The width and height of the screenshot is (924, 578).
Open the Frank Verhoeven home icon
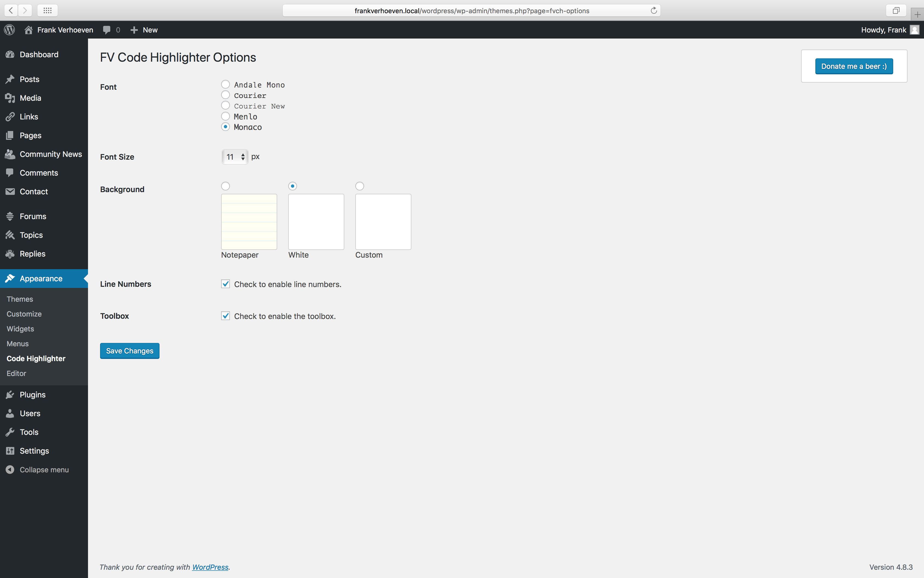(28, 30)
